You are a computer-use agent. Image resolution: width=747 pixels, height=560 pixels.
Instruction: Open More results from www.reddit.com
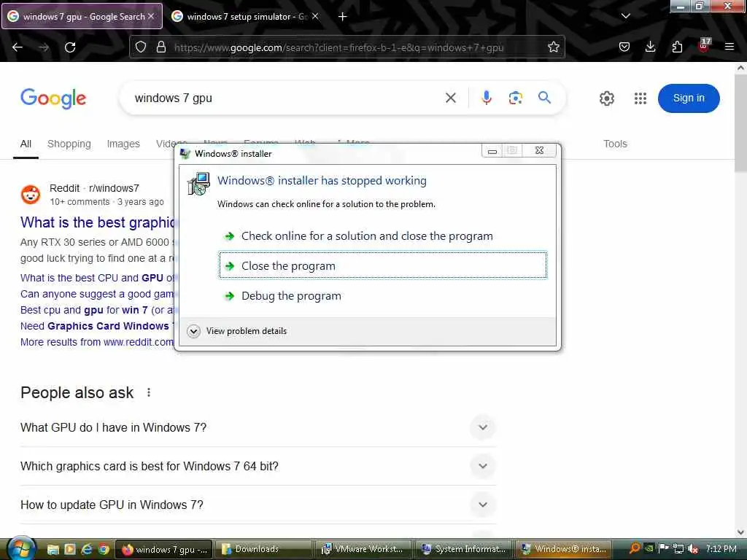click(97, 342)
